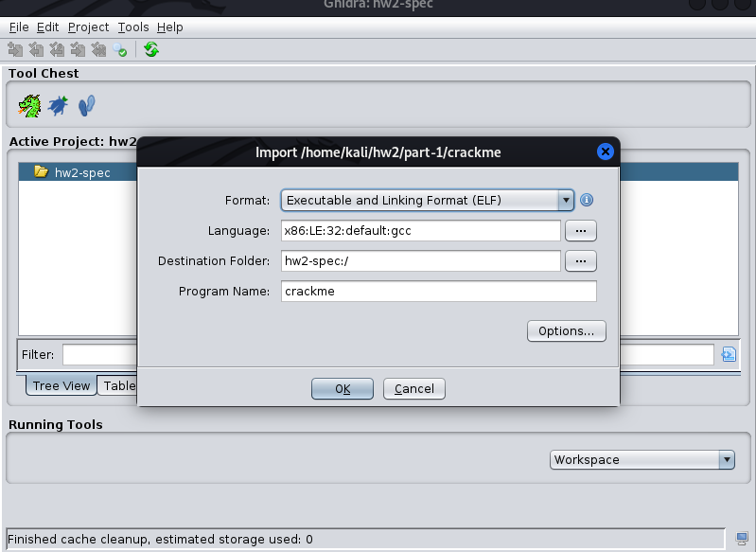Launch the CodeBrowser dragon tool
Viewport: 756px width, 552px height.
point(29,106)
